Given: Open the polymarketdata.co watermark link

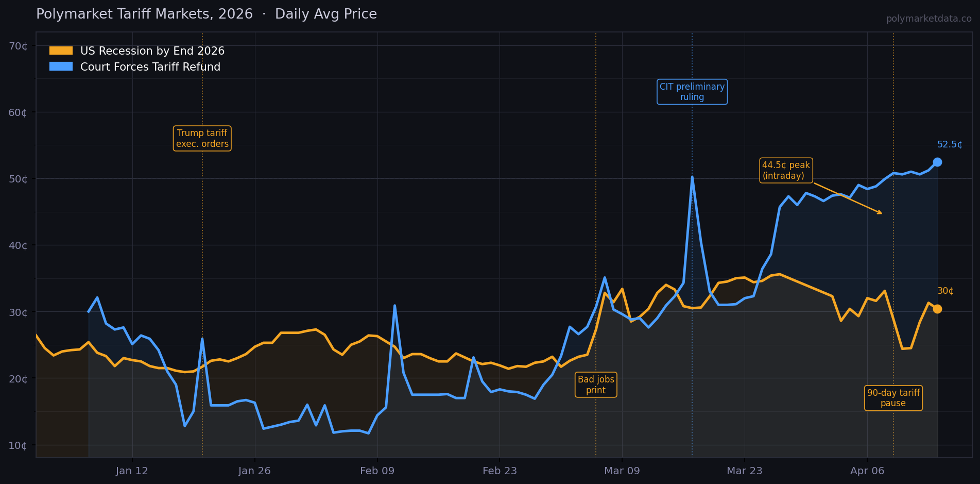Looking at the screenshot, I should click(929, 19).
